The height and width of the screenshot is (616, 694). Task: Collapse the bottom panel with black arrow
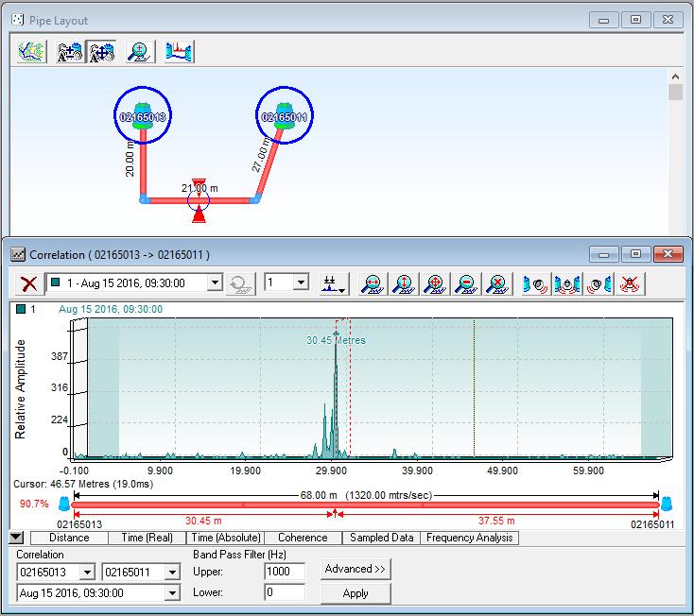[16, 538]
